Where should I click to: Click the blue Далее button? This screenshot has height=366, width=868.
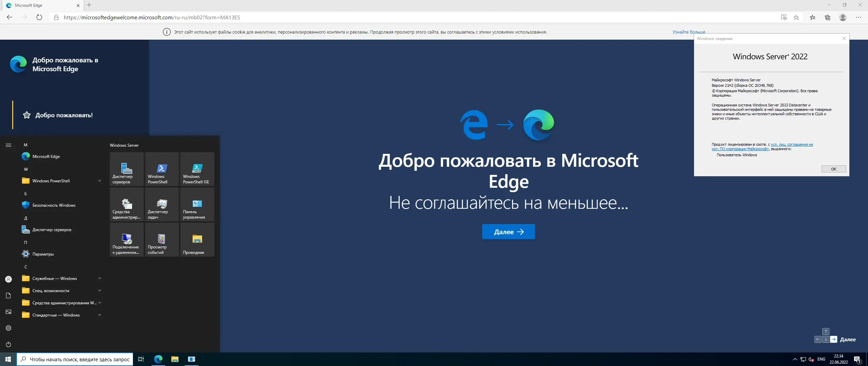508,232
